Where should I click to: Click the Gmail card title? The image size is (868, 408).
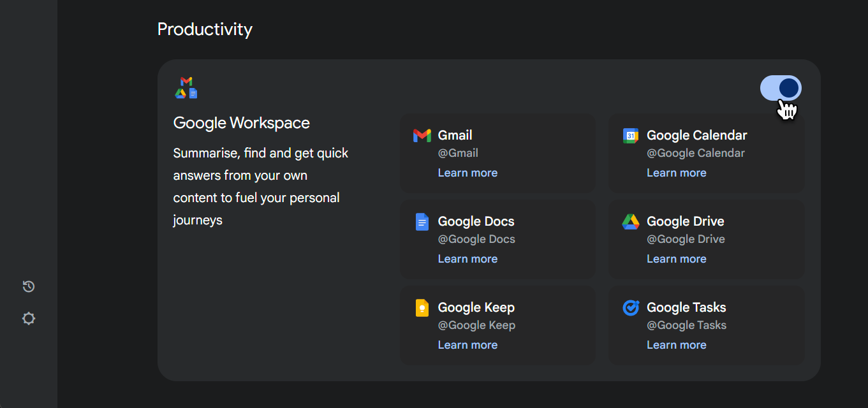tap(455, 135)
